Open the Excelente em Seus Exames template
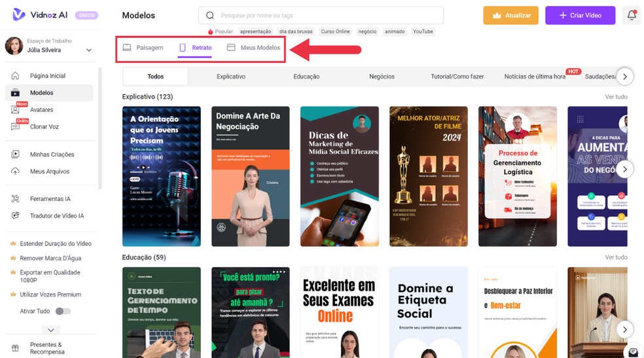The height and width of the screenshot is (358, 644). point(340,312)
